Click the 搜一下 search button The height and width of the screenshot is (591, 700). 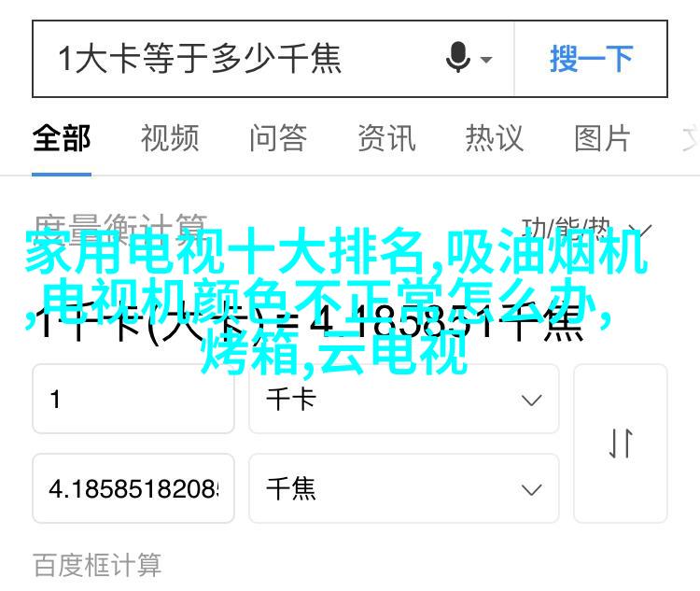[591, 59]
